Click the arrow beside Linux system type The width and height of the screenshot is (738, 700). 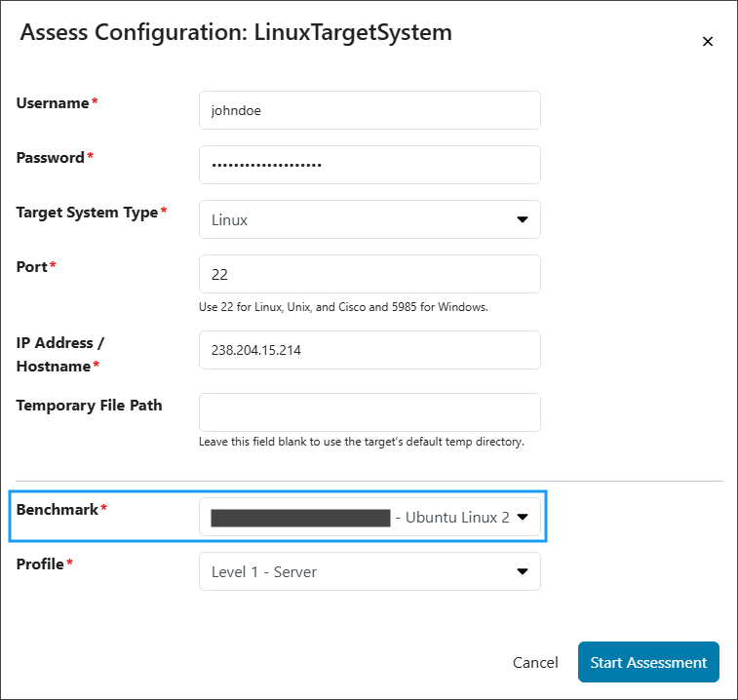[x=522, y=220]
